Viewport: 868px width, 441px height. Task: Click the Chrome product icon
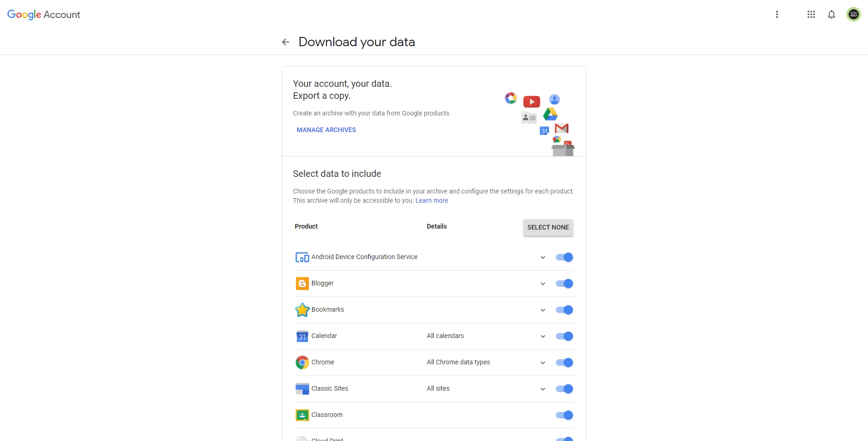point(302,362)
